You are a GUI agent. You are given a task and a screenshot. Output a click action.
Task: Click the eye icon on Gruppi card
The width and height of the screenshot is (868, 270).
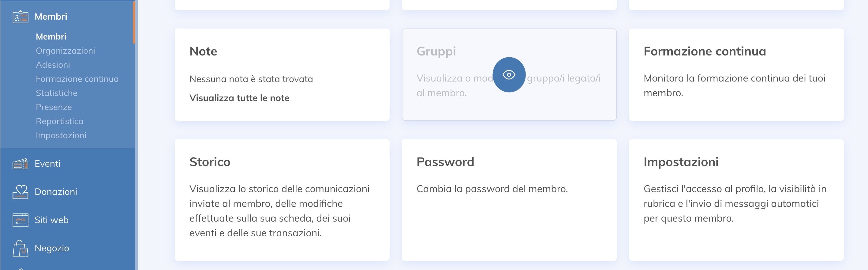pos(509,74)
